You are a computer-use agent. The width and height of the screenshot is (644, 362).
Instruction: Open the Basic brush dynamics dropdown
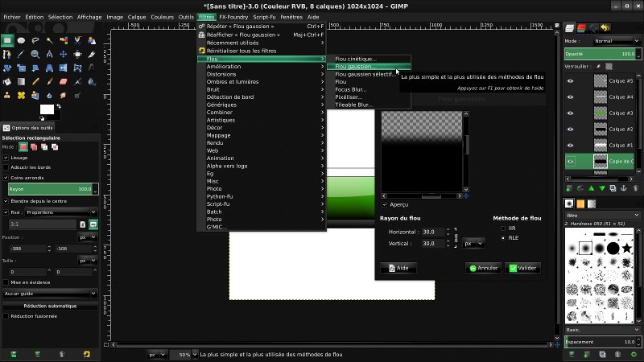pyautogui.click(x=602, y=330)
